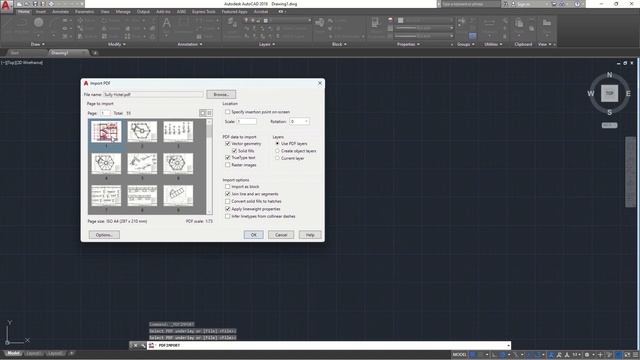Open object color dropdown in Properties panel

pyautogui.click(x=425, y=20)
